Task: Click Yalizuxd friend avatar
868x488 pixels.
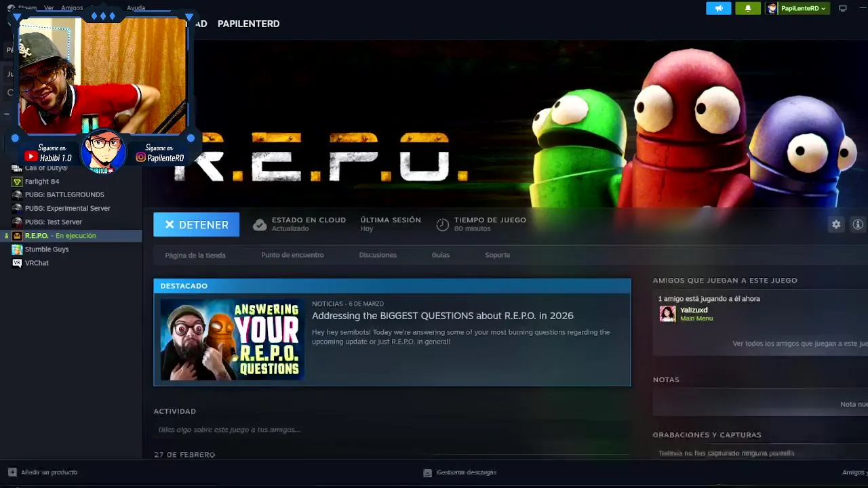Action: 667,314
